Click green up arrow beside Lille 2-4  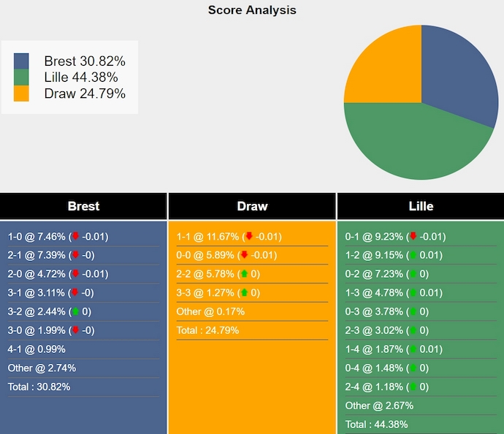pyautogui.click(x=413, y=387)
